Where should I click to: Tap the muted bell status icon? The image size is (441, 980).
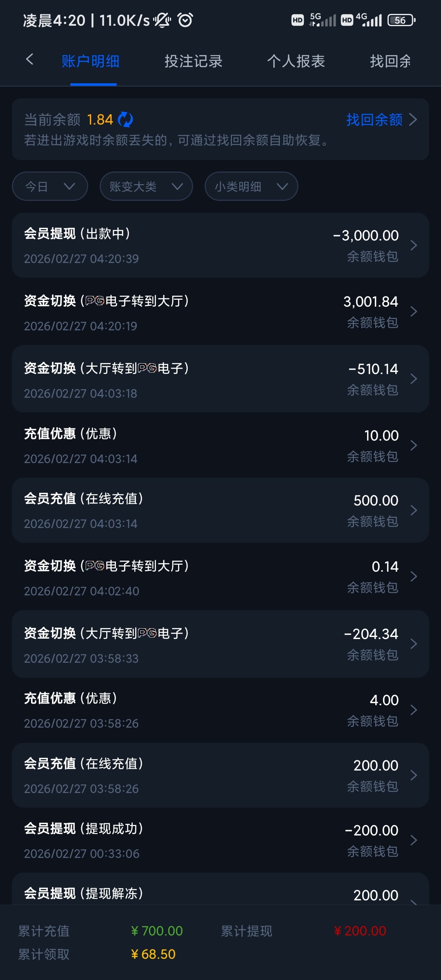162,20
